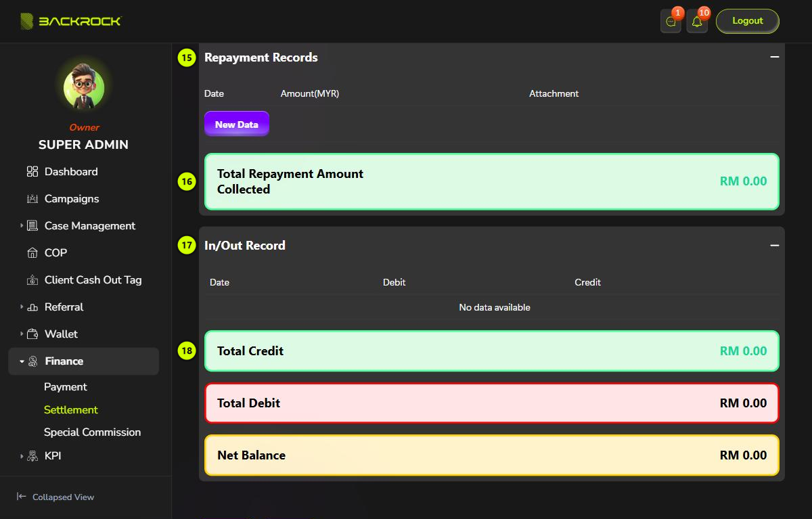Expand the Case Management submenu arrow

(22, 226)
